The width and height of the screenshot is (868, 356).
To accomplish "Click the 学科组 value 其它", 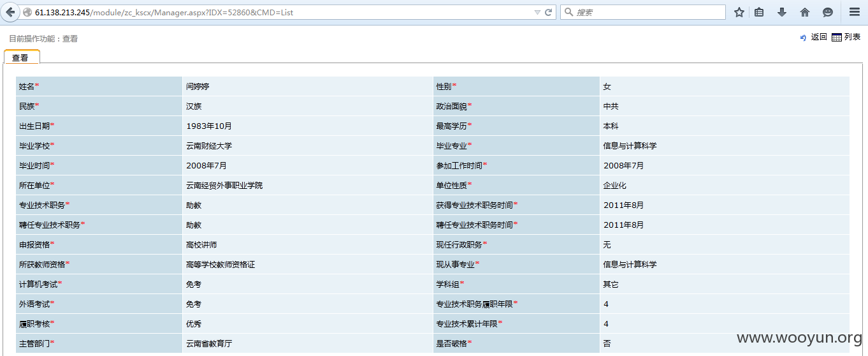I will pos(611,284).
